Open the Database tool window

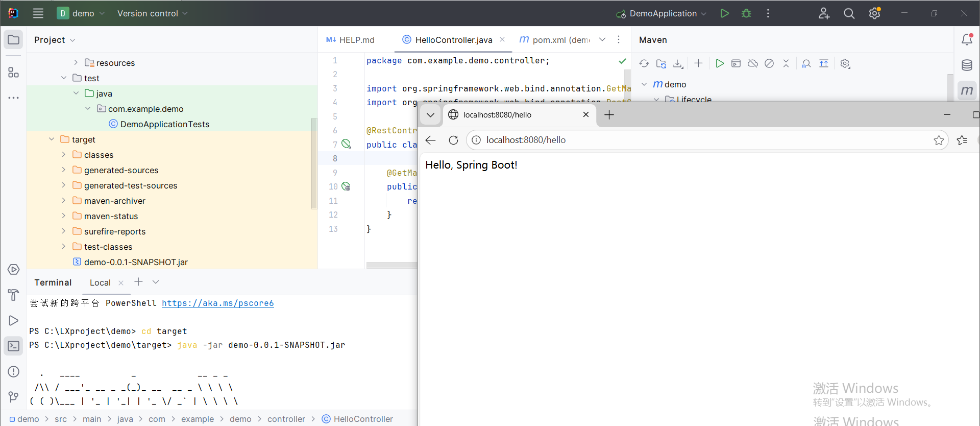[967, 65]
